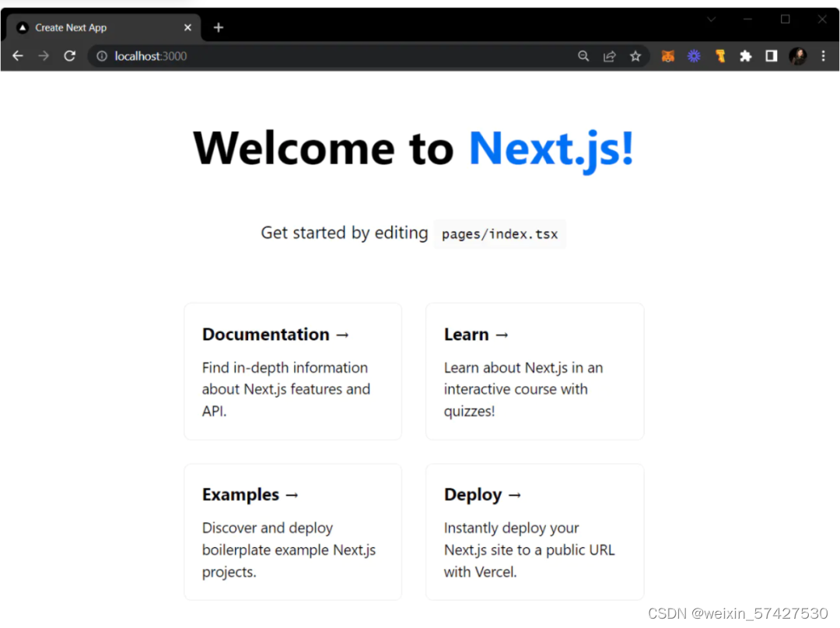The height and width of the screenshot is (628, 840).
Task: Open the Examples card
Action: (292, 532)
